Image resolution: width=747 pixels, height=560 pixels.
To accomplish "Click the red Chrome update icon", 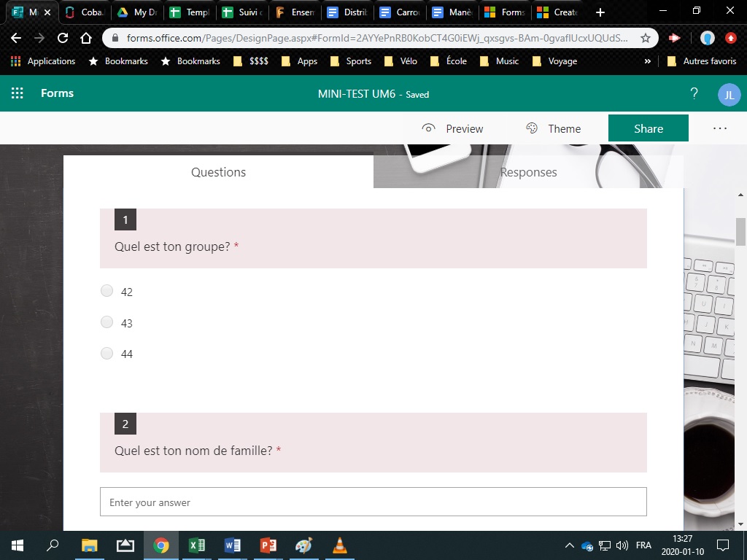I will tap(731, 38).
